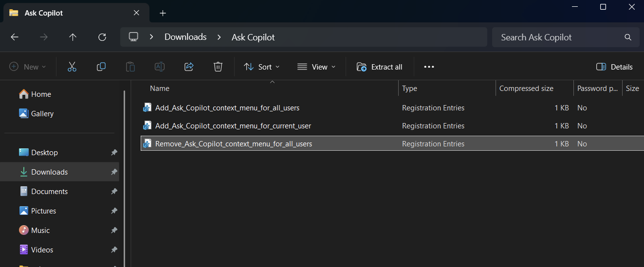Viewport: 644px width, 267px height.
Task: Click the Copy icon in toolbar
Action: pyautogui.click(x=101, y=67)
